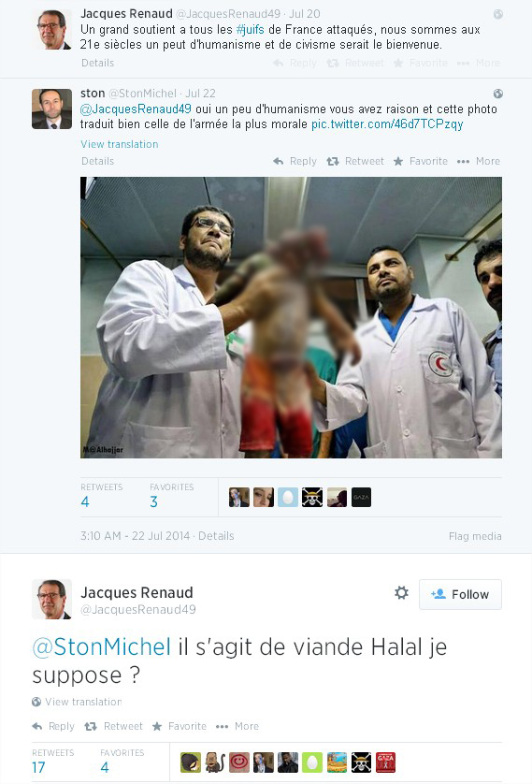The height and width of the screenshot is (784, 532).
Task: Open the More options dots on ston's tweet
Action: (463, 162)
